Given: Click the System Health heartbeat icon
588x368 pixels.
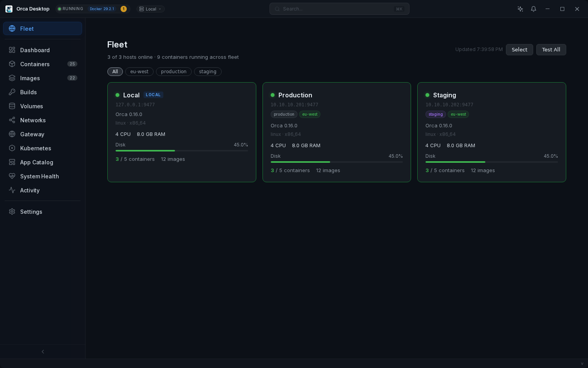Looking at the screenshot, I should [12, 176].
